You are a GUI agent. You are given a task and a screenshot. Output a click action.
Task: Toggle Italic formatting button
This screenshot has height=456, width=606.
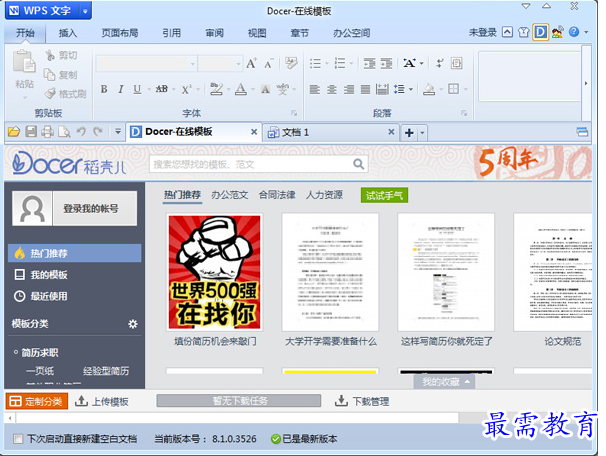121,89
